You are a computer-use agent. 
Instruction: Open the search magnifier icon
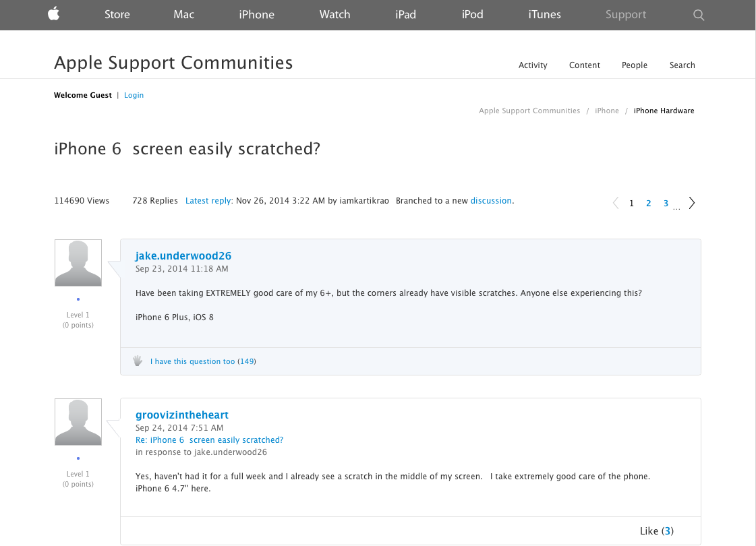pyautogui.click(x=699, y=15)
